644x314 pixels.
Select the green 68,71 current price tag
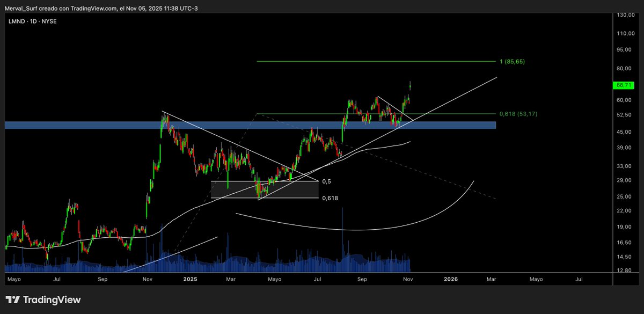[x=623, y=85]
